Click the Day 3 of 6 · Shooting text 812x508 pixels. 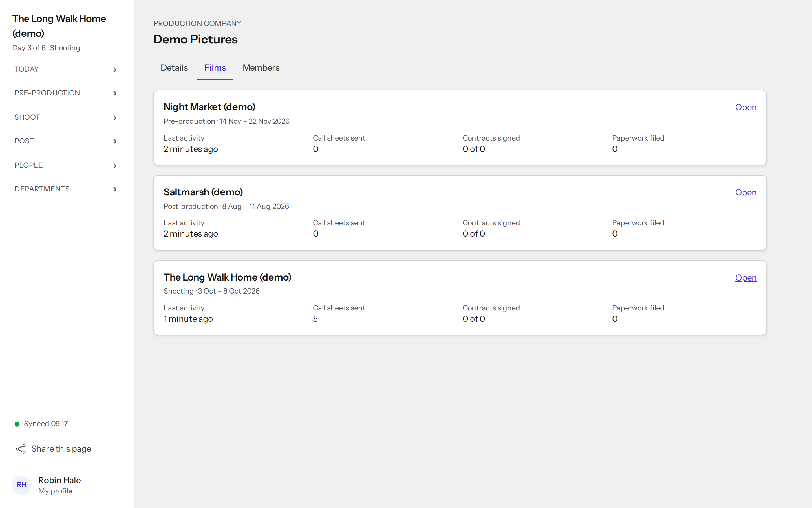46,48
